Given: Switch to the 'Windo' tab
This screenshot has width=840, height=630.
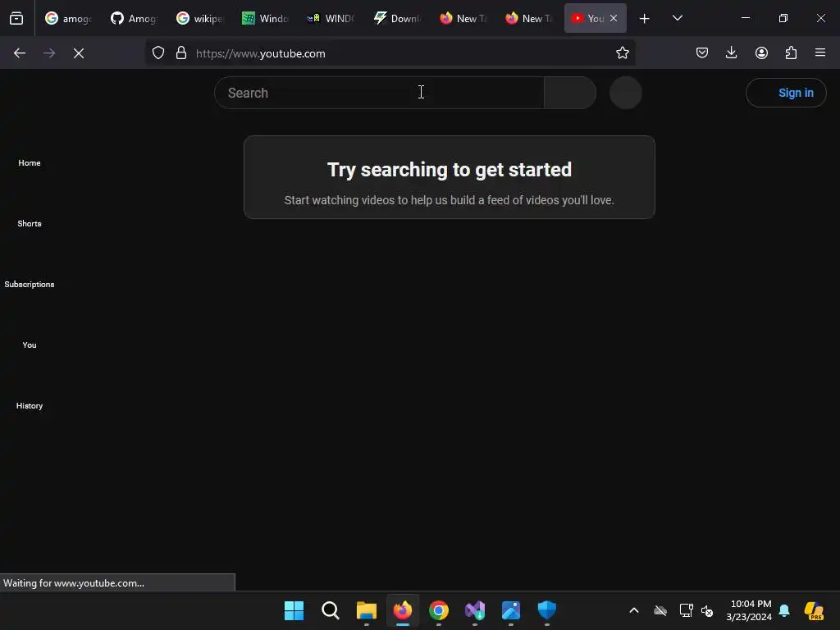Looking at the screenshot, I should pyautogui.click(x=265, y=18).
